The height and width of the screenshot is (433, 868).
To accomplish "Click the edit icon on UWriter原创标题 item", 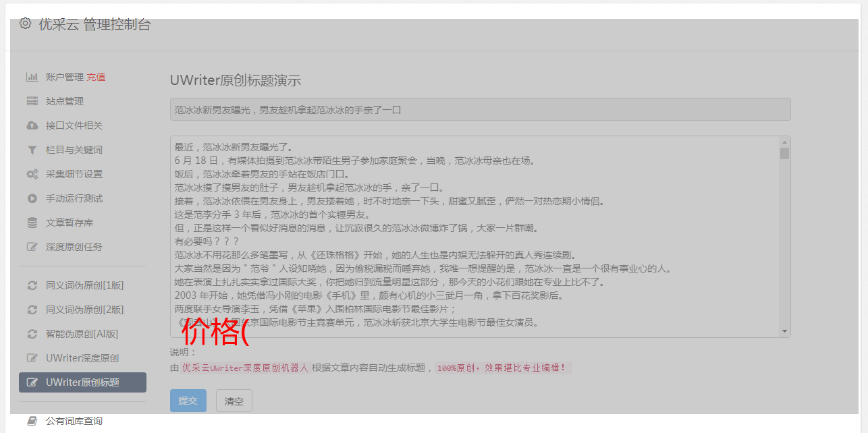I will pos(32,382).
